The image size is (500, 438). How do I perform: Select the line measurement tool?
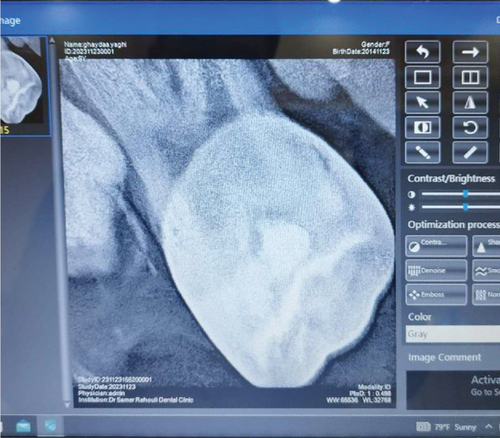470,153
